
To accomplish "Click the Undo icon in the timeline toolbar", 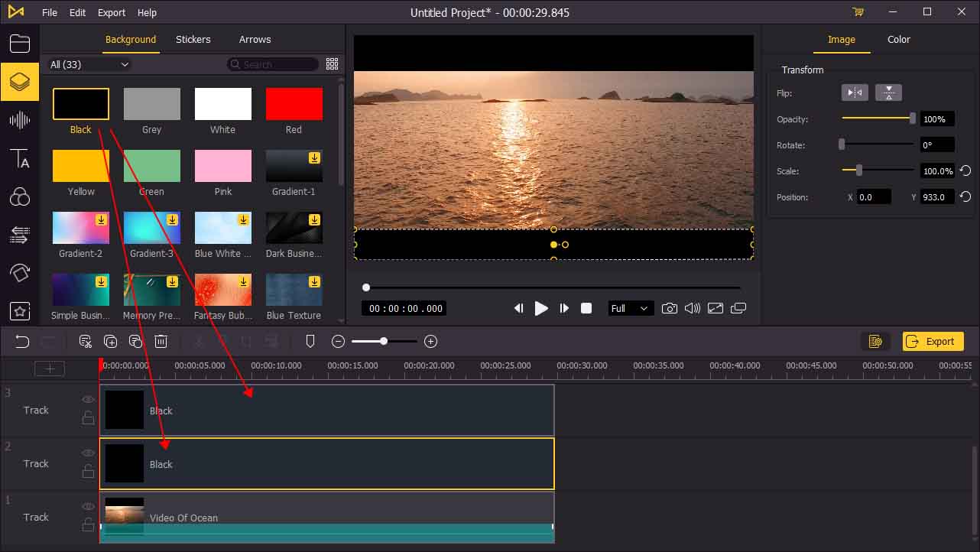I will tap(21, 341).
